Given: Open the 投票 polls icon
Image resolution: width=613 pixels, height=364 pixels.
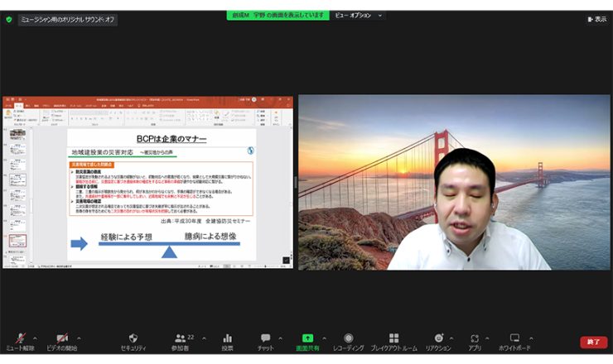Looking at the screenshot, I should (227, 340).
